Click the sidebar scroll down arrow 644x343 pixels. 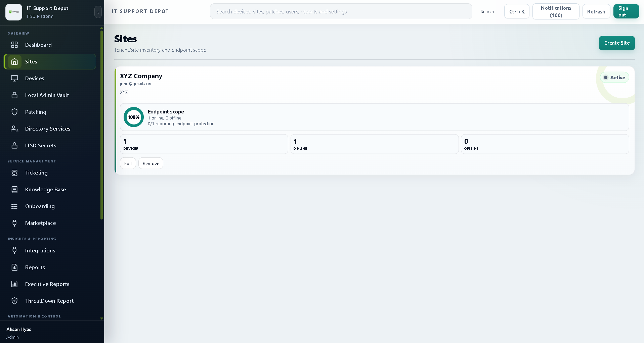click(x=101, y=318)
